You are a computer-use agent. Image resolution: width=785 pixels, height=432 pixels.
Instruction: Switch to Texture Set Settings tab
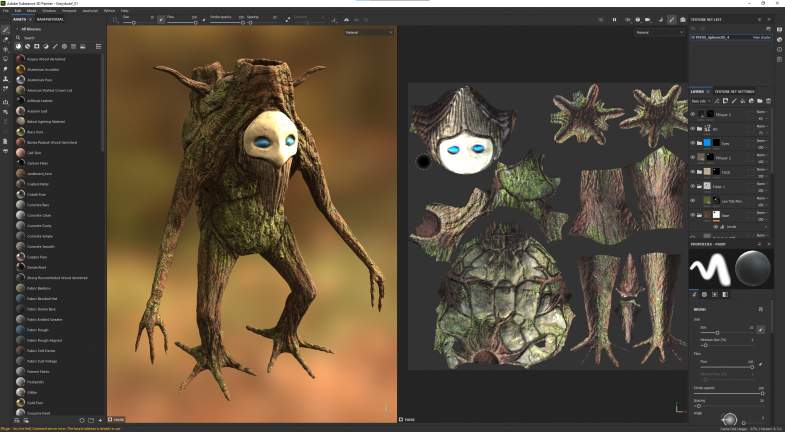pos(734,92)
